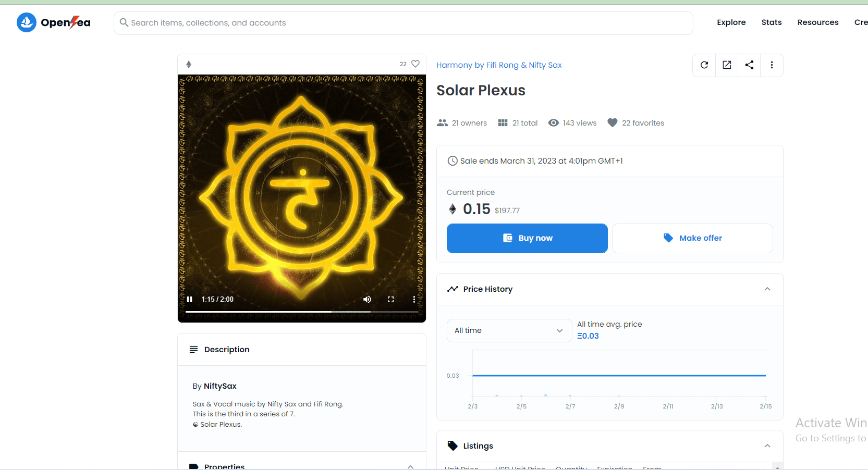Image resolution: width=868 pixels, height=470 pixels.
Task: Collapse the Price History section
Action: point(767,289)
